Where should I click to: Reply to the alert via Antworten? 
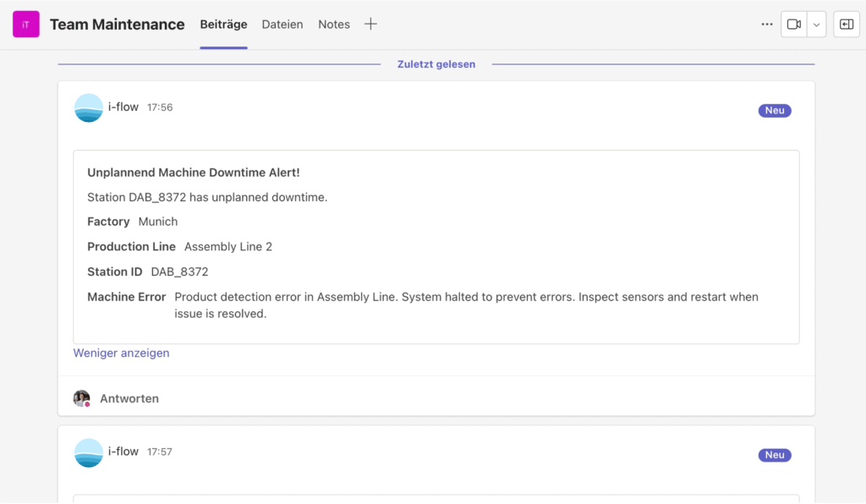(129, 397)
